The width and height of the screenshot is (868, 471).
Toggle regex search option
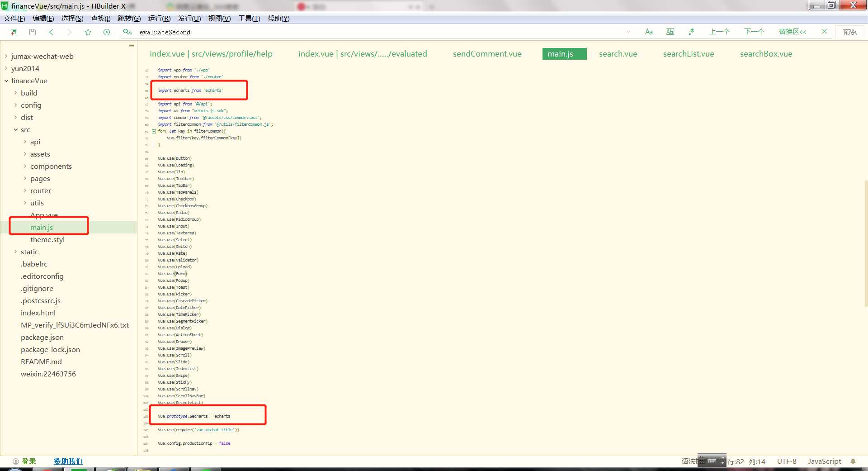[x=691, y=32]
